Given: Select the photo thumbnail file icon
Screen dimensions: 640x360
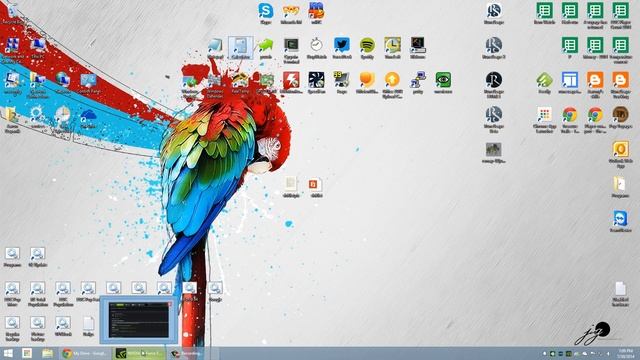Looking at the screenshot, I should (x=493, y=149).
